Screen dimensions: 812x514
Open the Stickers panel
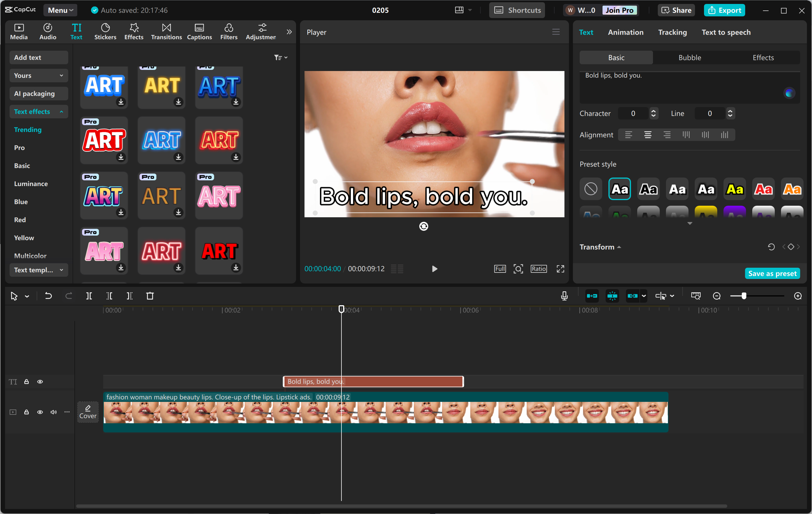pos(105,31)
